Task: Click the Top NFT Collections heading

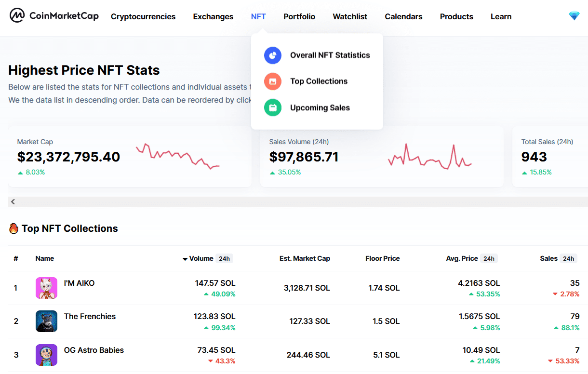Action: (x=69, y=228)
